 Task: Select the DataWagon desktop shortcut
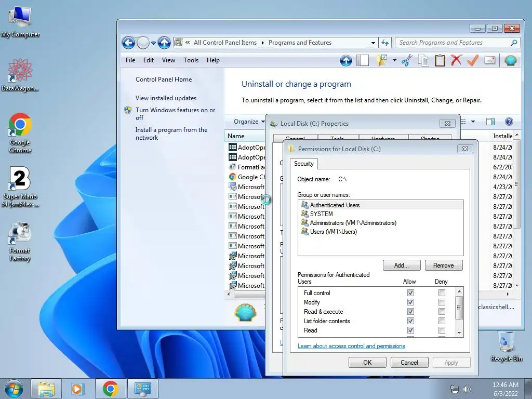click(20, 75)
